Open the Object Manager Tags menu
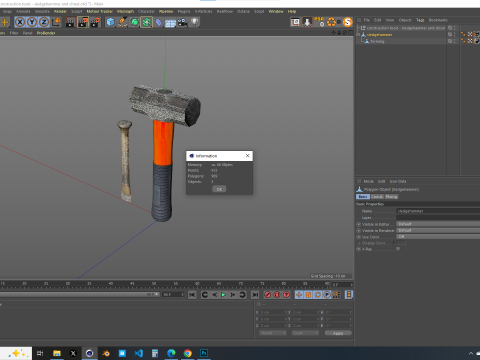 pyautogui.click(x=420, y=20)
